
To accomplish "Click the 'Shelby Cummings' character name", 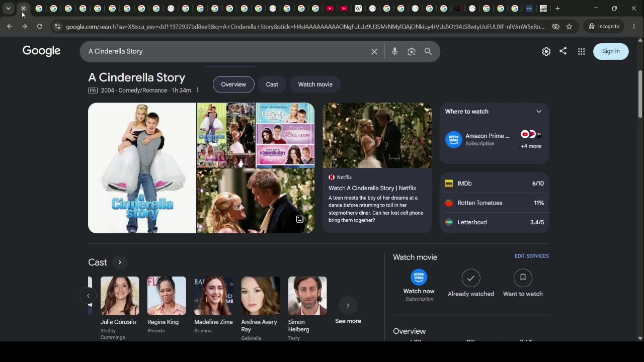I will pos(113,334).
